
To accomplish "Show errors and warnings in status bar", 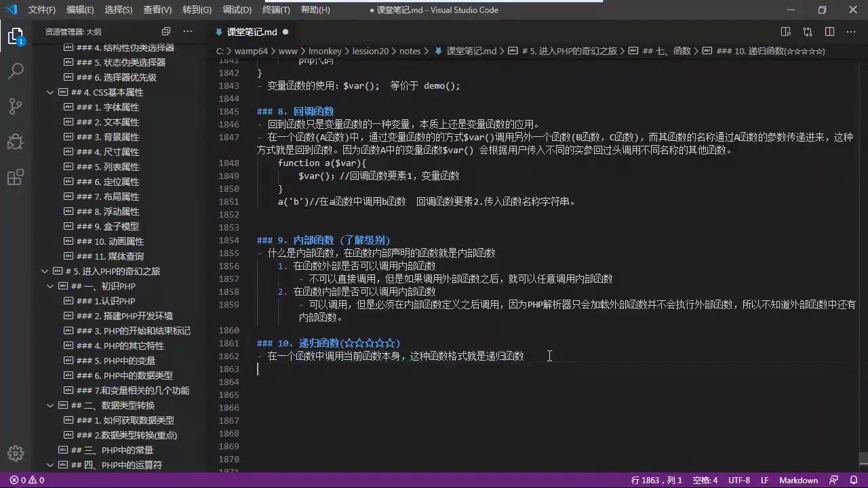I will (x=27, y=480).
